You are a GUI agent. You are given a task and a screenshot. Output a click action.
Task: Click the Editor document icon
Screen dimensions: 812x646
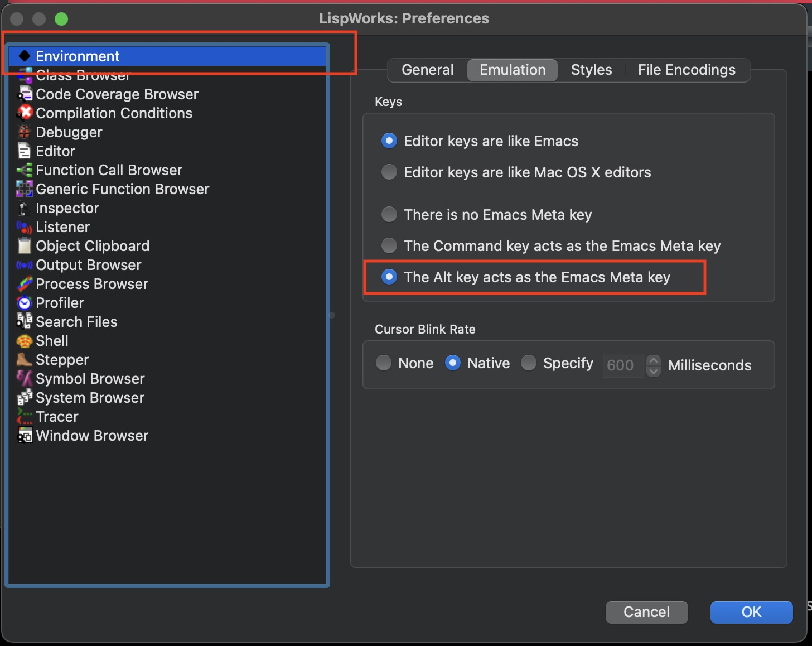click(24, 151)
